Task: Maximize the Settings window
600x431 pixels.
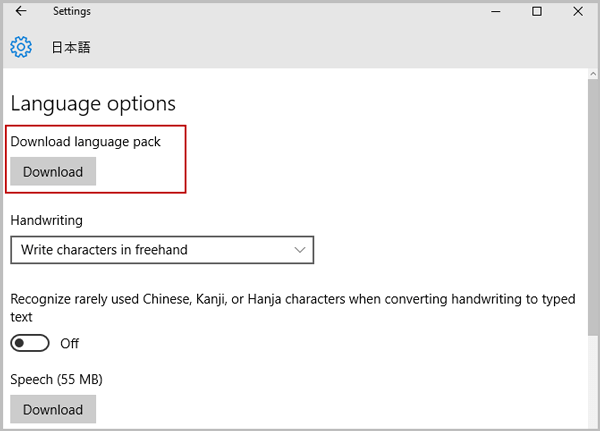Action: click(x=537, y=11)
